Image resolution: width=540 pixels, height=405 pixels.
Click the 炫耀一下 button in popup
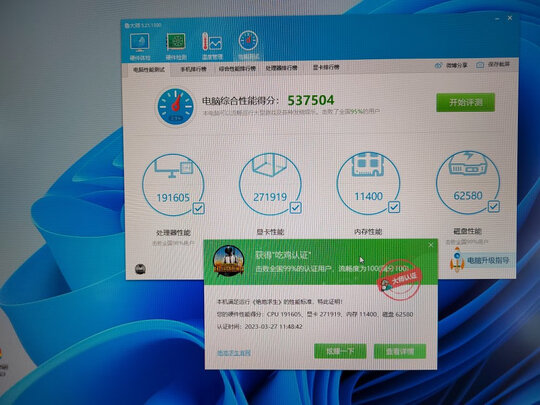point(340,351)
